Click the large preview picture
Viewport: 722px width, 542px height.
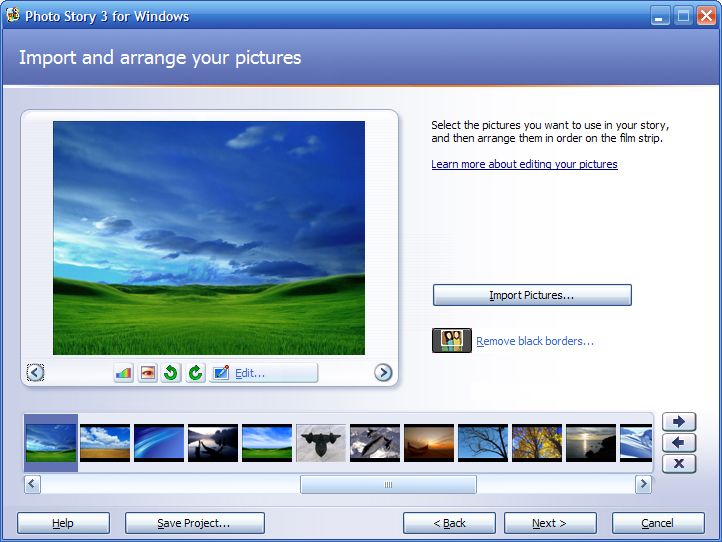(x=209, y=238)
